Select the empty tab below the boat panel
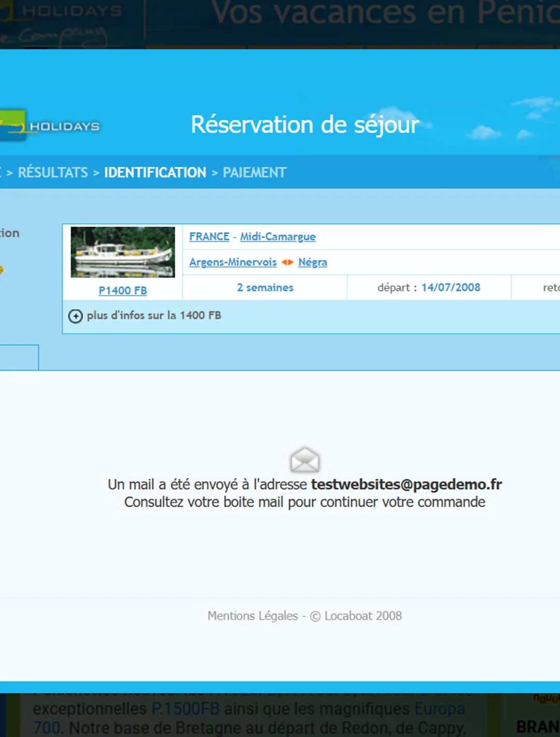560x737 pixels. point(19,357)
